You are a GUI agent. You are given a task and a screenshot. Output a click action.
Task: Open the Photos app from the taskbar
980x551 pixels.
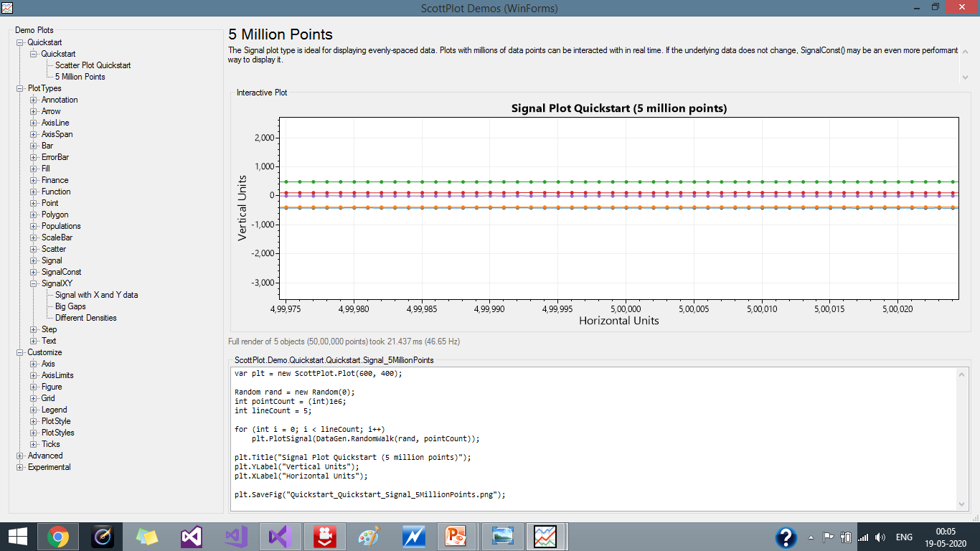pyautogui.click(x=503, y=536)
